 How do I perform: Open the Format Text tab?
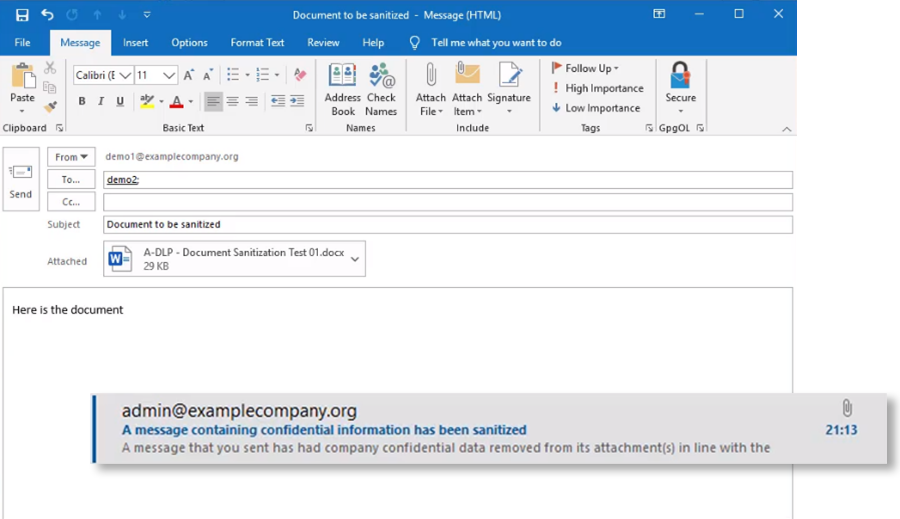tap(257, 43)
